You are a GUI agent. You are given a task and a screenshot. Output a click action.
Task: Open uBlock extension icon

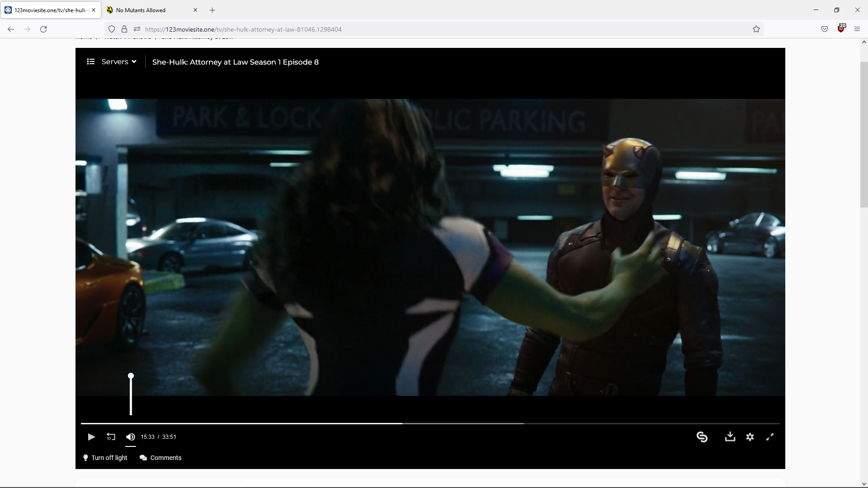841,28
